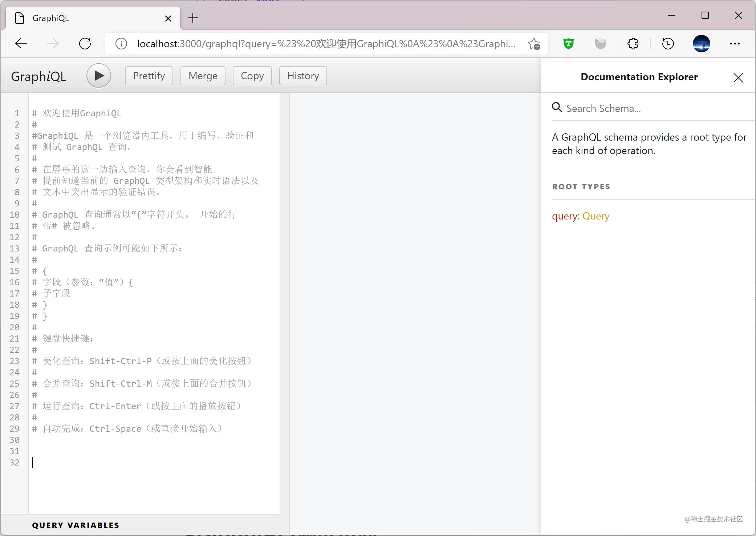
Task: Add this page to favorites
Action: 534,44
